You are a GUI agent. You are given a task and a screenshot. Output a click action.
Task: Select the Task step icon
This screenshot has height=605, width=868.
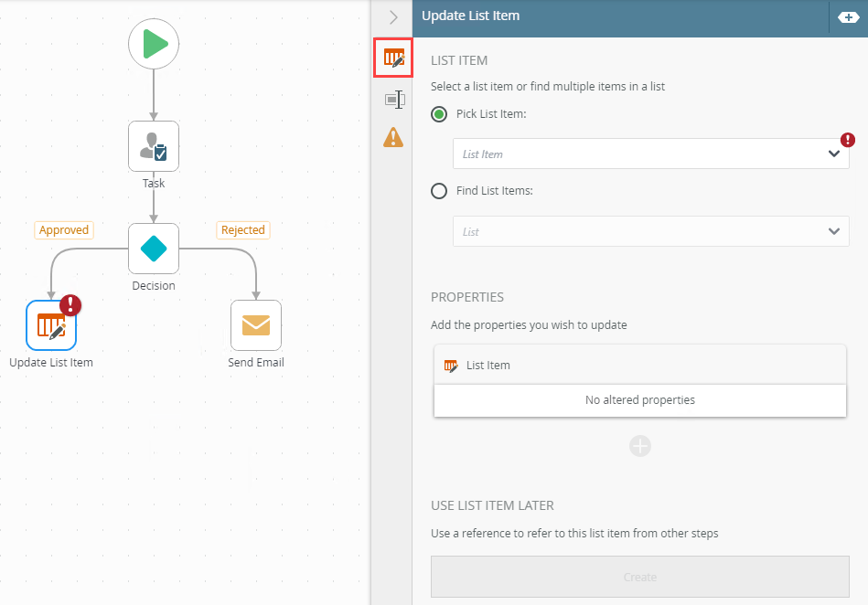154,146
